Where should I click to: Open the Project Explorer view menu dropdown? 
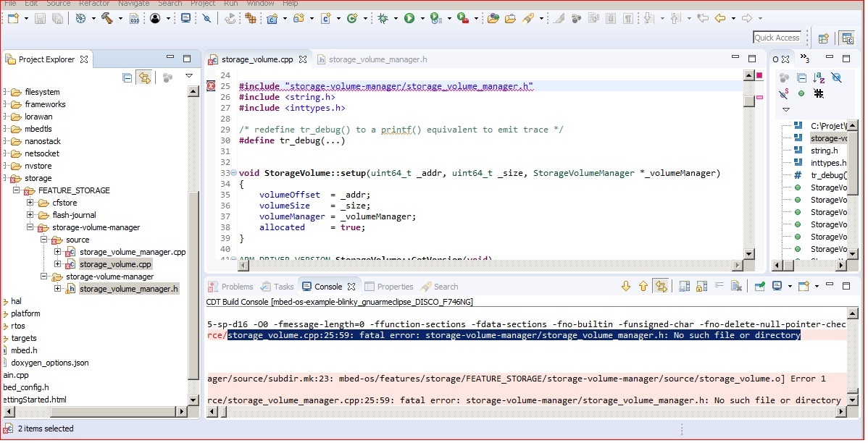pyautogui.click(x=189, y=76)
